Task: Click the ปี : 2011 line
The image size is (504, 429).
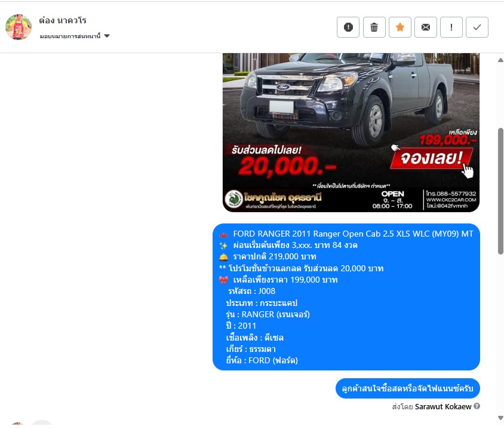Action: tap(241, 326)
